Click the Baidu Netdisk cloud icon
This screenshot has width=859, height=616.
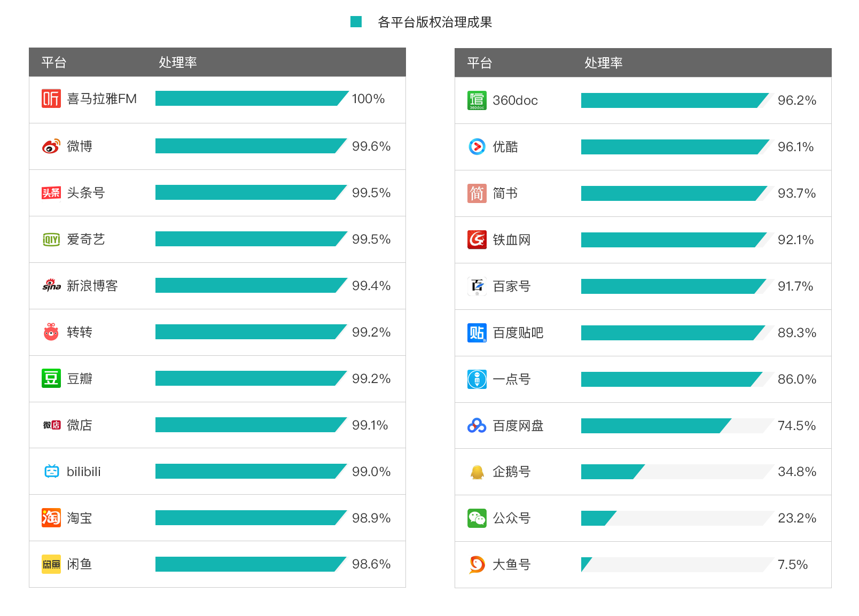click(477, 426)
